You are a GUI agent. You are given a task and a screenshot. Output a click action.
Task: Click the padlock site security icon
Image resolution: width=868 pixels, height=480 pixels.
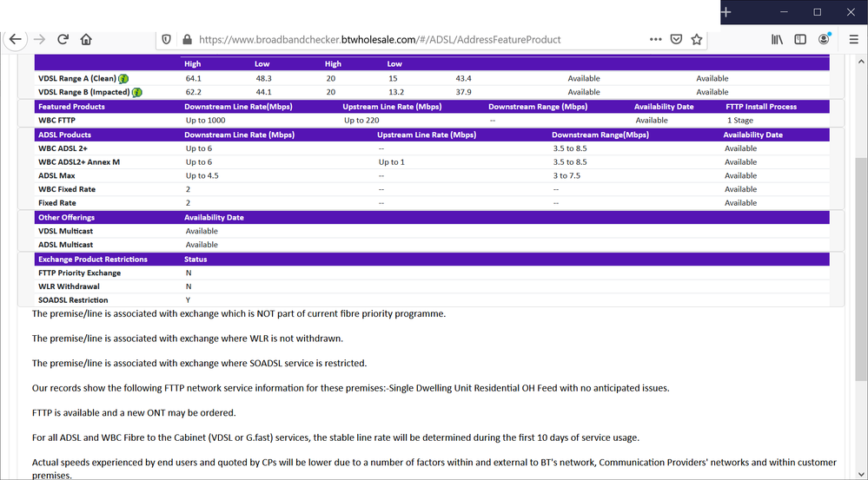[186, 40]
